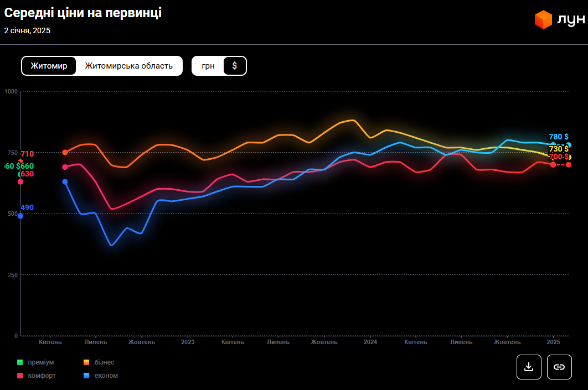
Task: Copy the chart link via chain icon
Action: 559,367
